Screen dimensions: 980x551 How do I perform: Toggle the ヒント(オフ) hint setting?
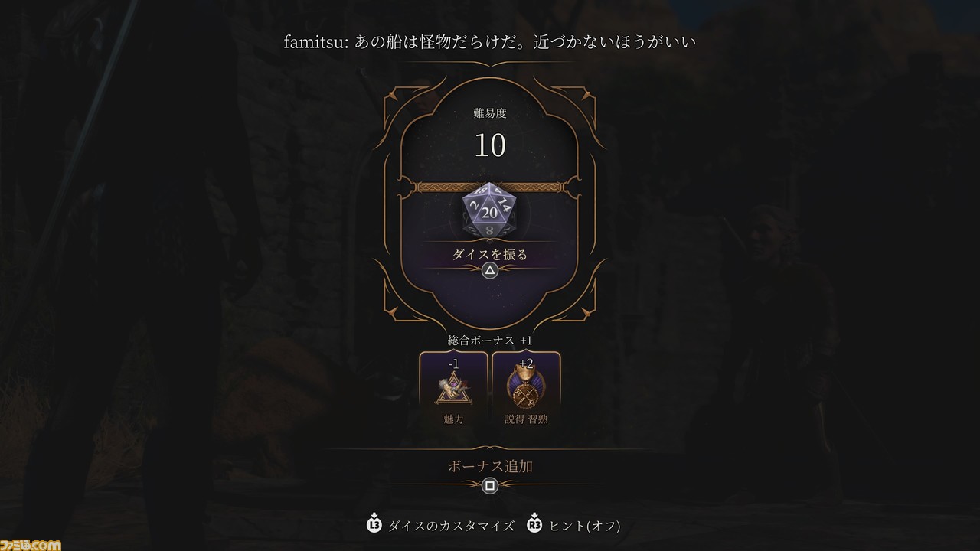[x=584, y=526]
